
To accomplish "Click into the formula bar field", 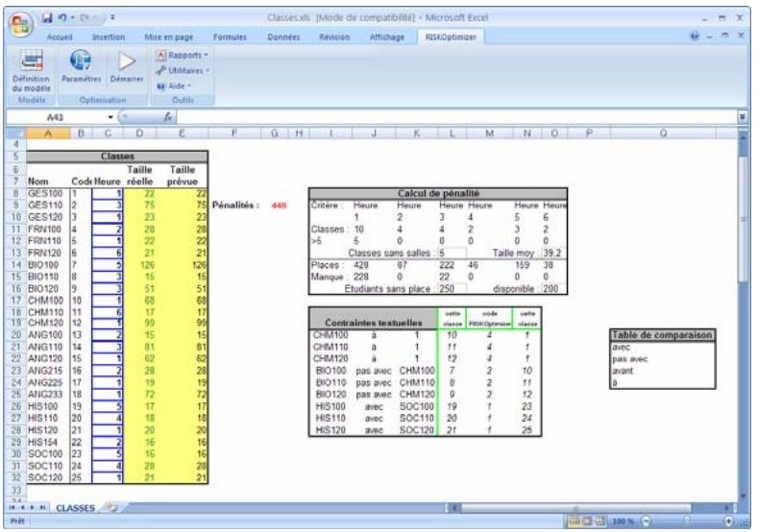I will (x=456, y=117).
